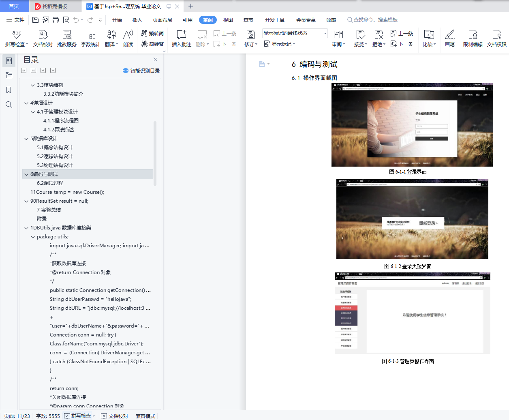Image resolution: width=509 pixels, height=420 pixels.
Task: Collapse the package utils; tree node
Action: pos(33,237)
